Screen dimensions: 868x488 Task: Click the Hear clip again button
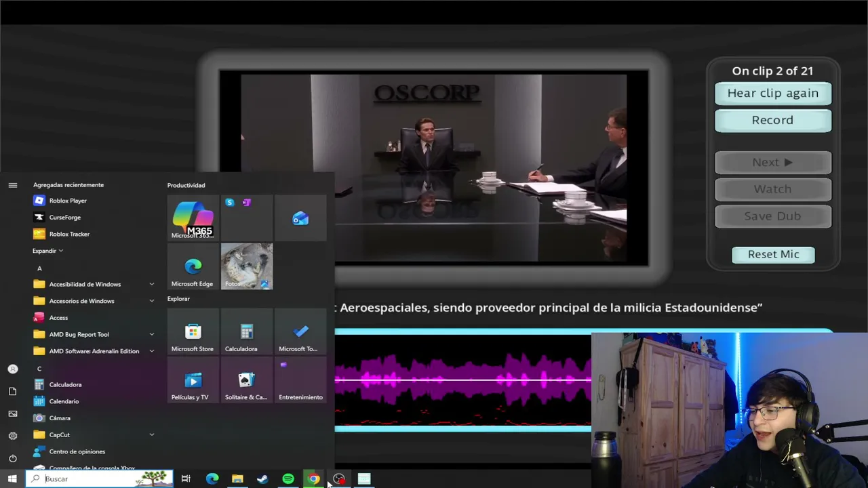click(773, 93)
